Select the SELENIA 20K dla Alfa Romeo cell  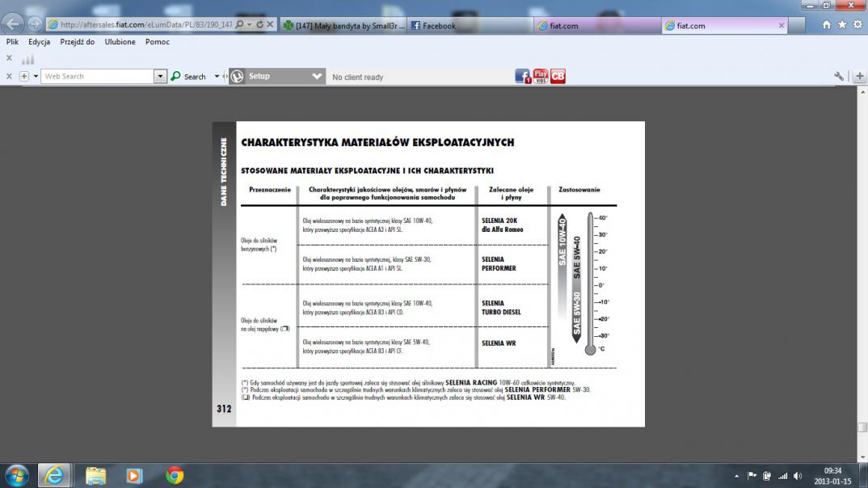[x=502, y=225]
